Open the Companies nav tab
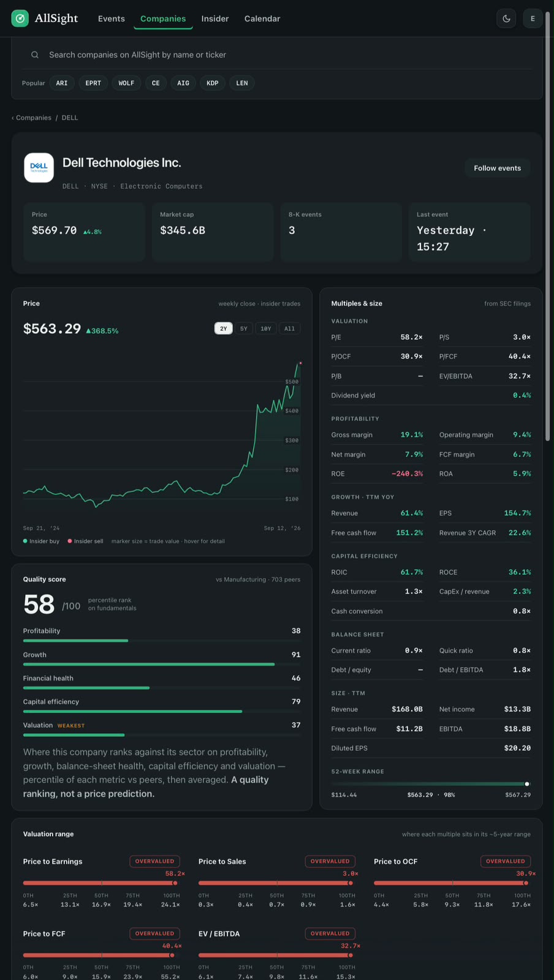 click(163, 18)
